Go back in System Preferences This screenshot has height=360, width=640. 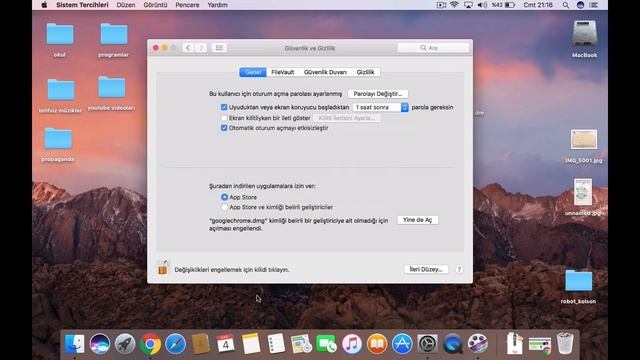188,48
